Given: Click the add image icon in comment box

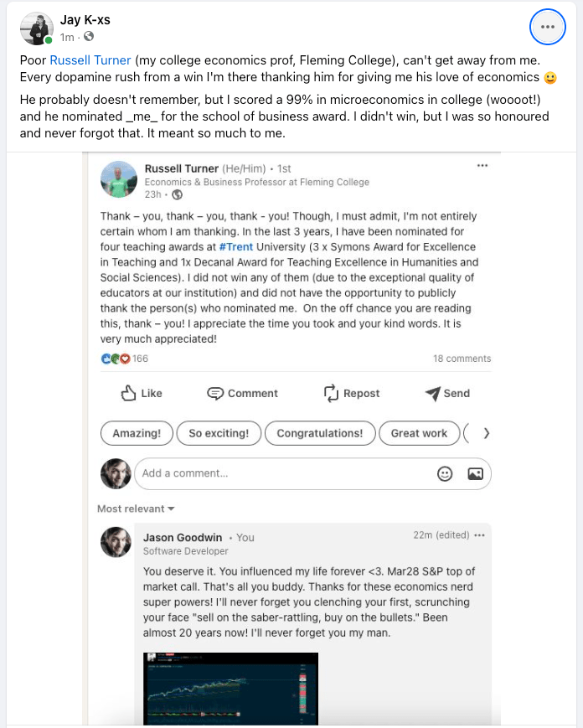Looking at the screenshot, I should pyautogui.click(x=475, y=473).
